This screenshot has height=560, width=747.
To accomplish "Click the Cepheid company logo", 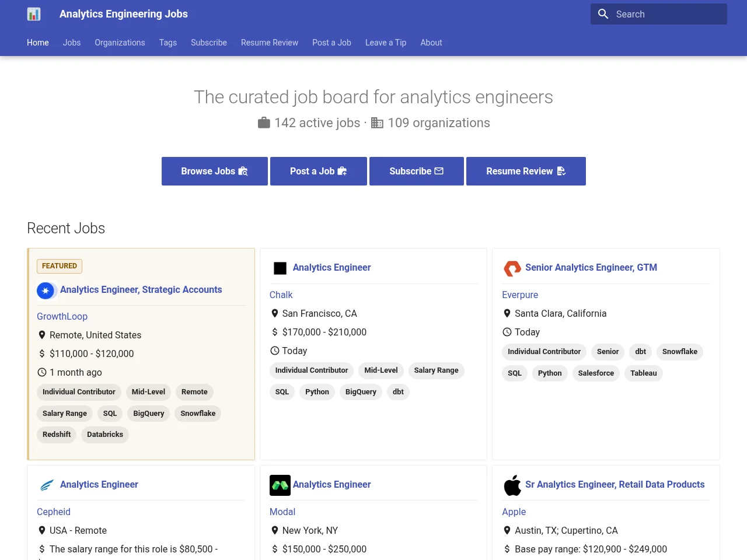I will coord(46,485).
